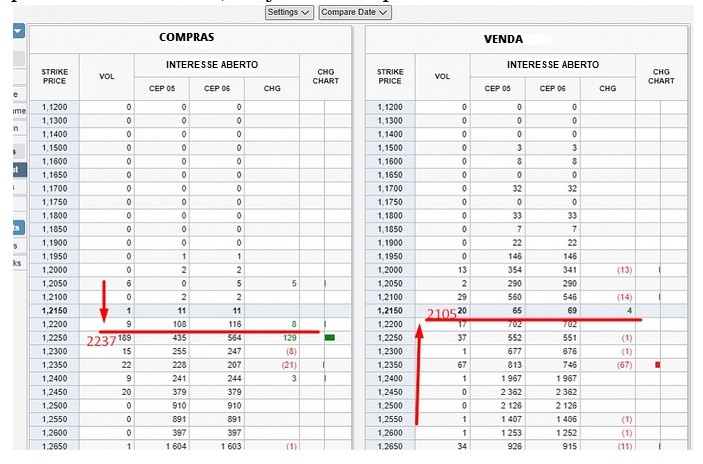Expand the Compare Date dropdown

355,12
